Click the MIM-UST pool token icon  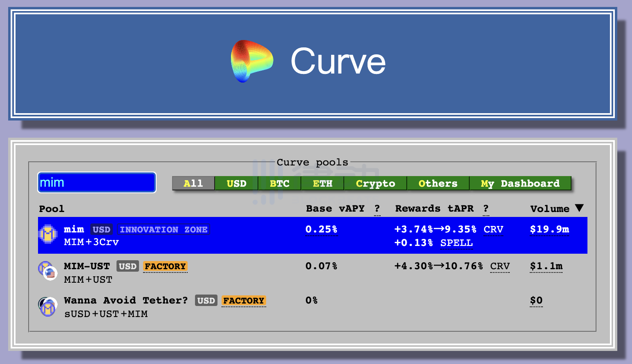(x=47, y=271)
